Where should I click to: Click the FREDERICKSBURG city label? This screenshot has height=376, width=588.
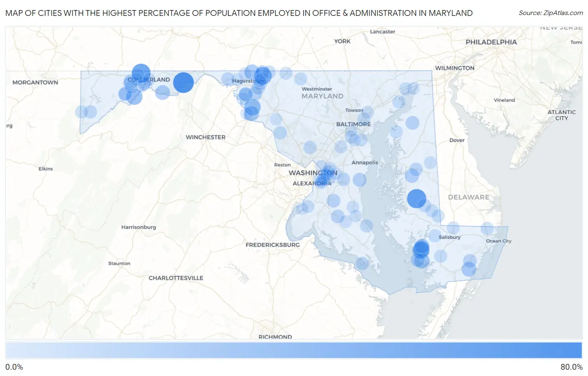point(273,245)
